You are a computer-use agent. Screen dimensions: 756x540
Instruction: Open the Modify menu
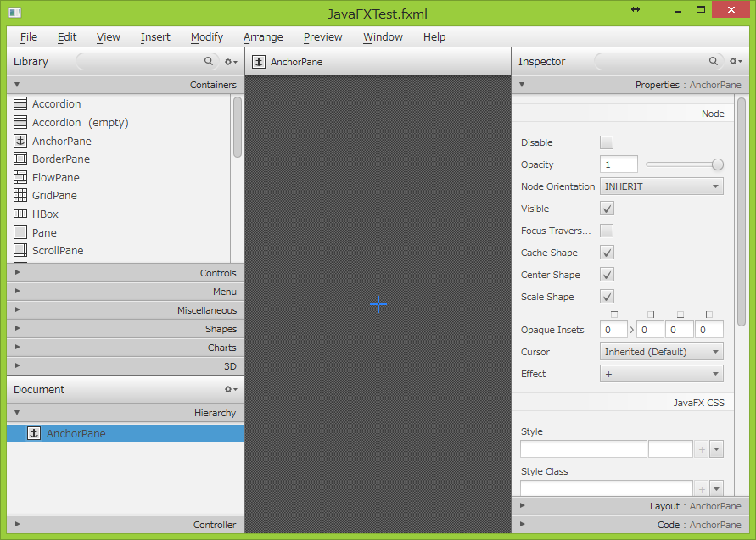207,36
